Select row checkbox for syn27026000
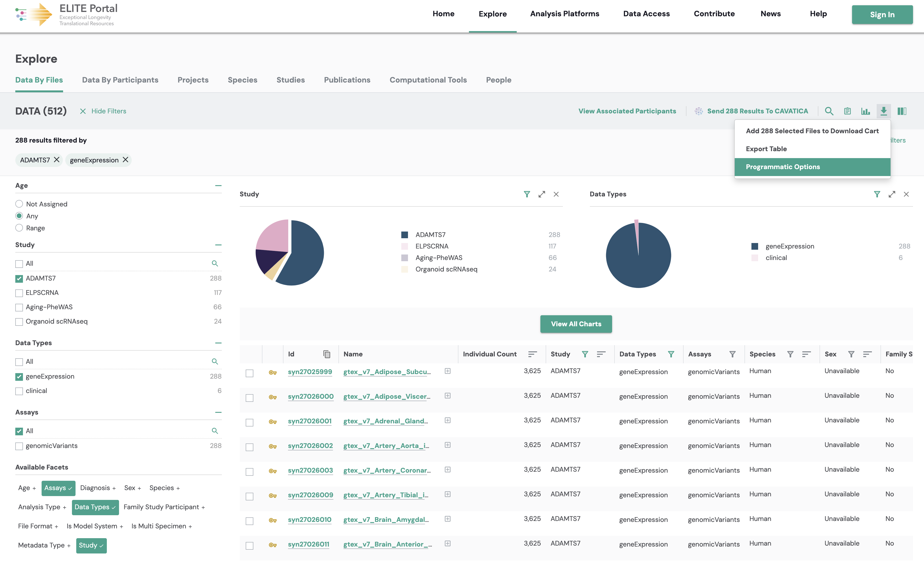This screenshot has width=924, height=564. pos(249,398)
